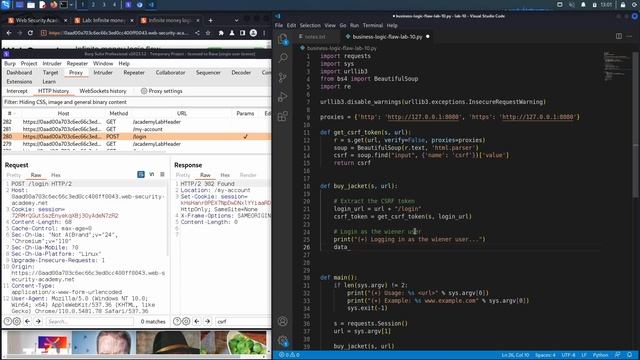Click the Burp filter bar dropdown
Image resolution: width=640 pixels, height=360 pixels.
point(136,102)
